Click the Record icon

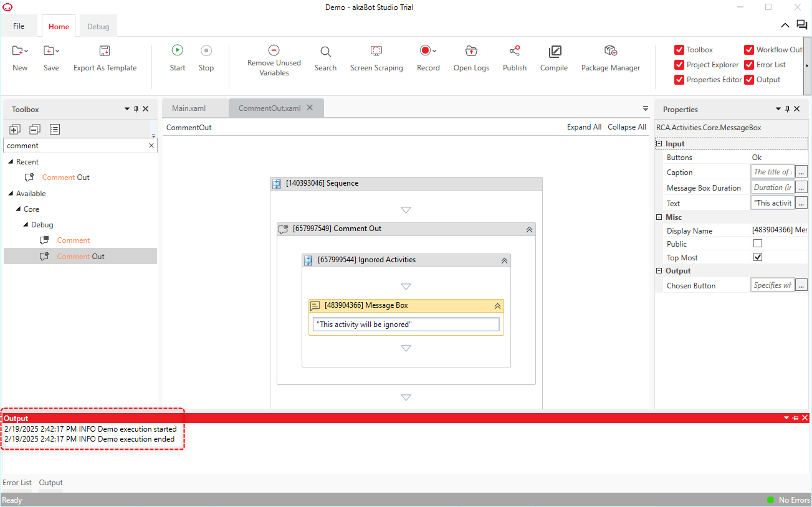click(426, 50)
